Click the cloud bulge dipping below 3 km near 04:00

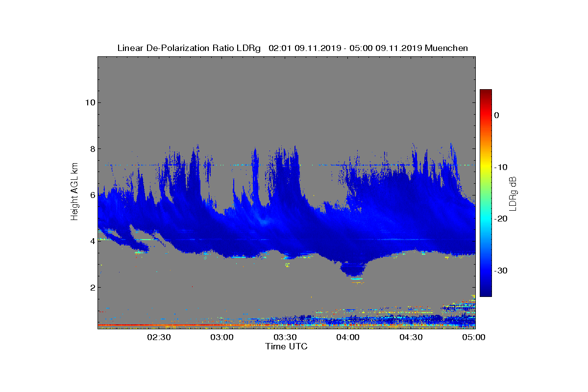[x=354, y=269]
